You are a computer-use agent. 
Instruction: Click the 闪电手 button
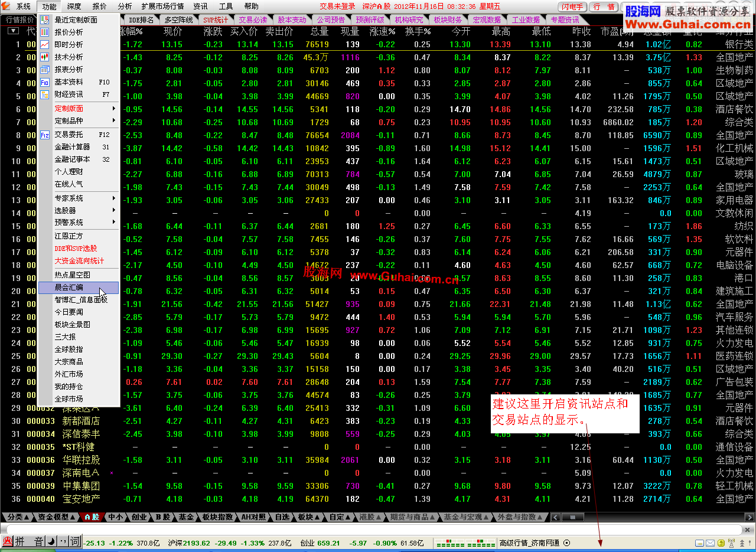click(572, 6)
